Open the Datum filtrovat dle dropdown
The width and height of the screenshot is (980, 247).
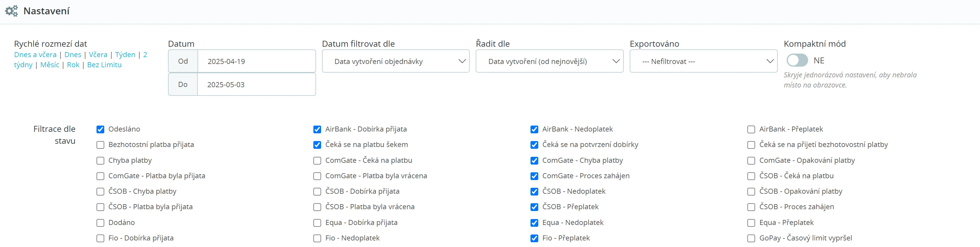pyautogui.click(x=395, y=61)
